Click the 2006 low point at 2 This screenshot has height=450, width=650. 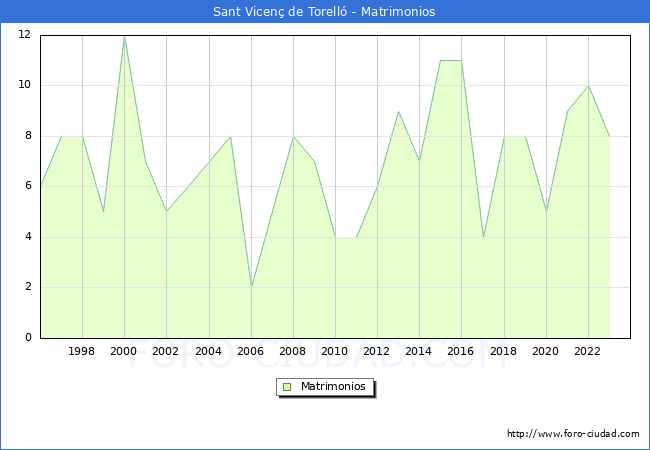[x=251, y=287]
